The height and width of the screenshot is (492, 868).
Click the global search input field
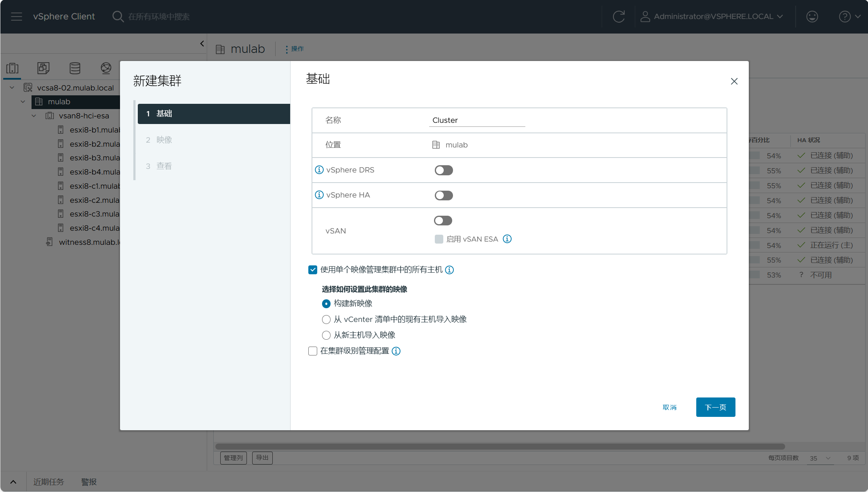(x=159, y=17)
